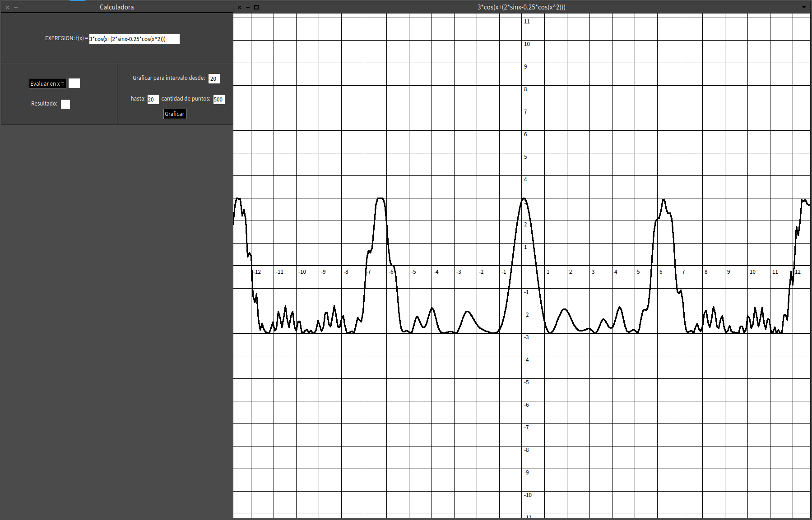Close the Calculadora window

point(7,7)
